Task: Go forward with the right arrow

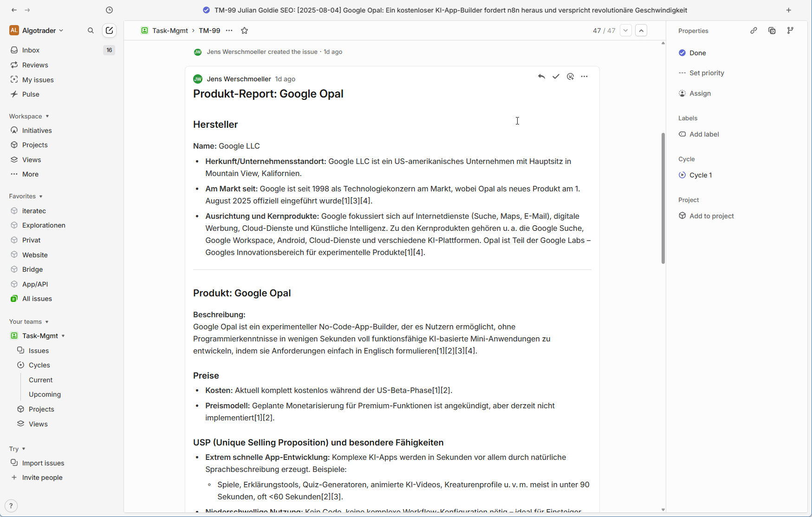Action: point(27,10)
